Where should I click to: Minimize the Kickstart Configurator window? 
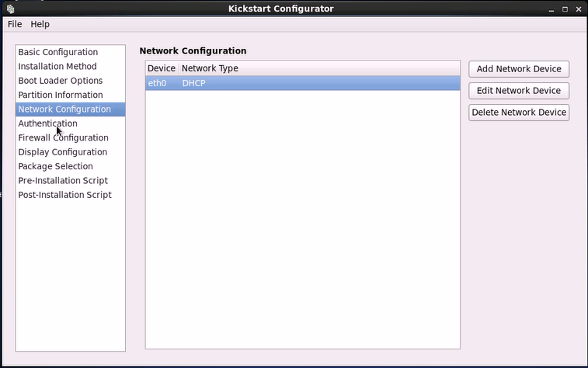coord(551,9)
